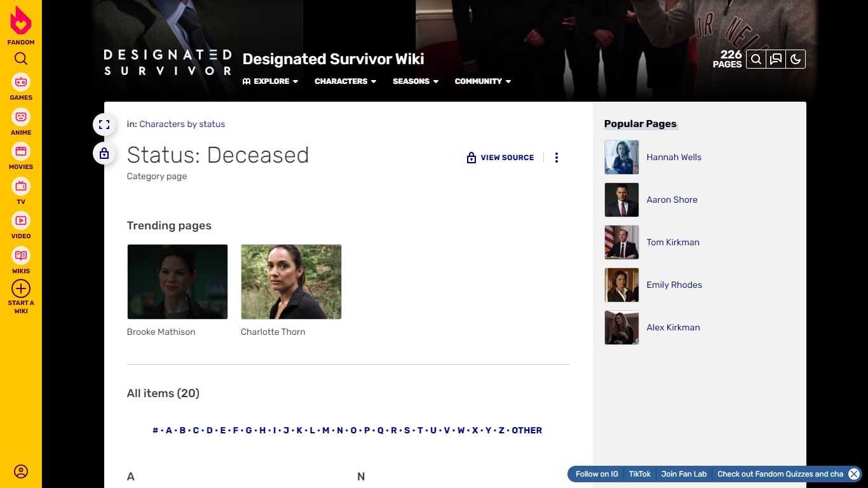The width and height of the screenshot is (868, 488).
Task: Open the Brooke Mathison thumbnail
Action: [177, 281]
